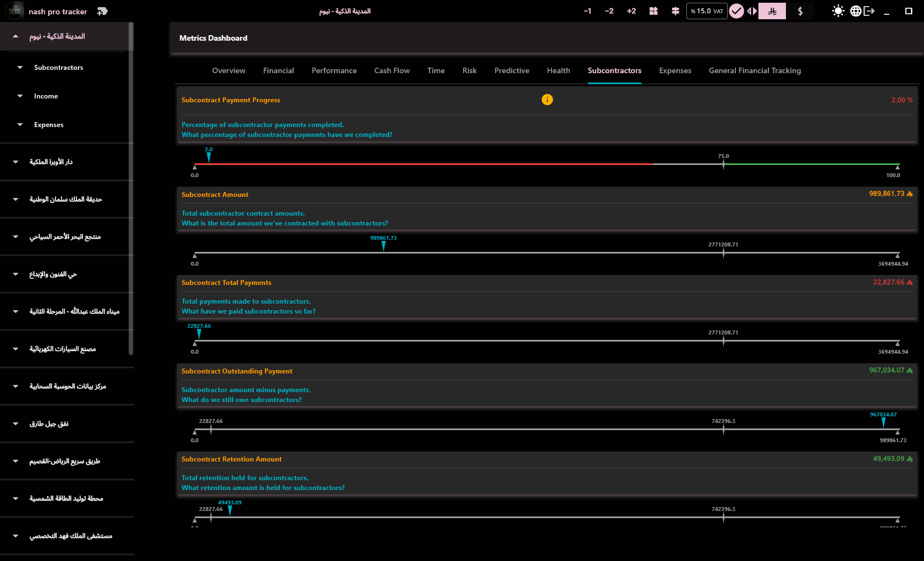Viewport: 924px width, 561px height.
Task: Switch to the Overview tab
Action: [229, 70]
